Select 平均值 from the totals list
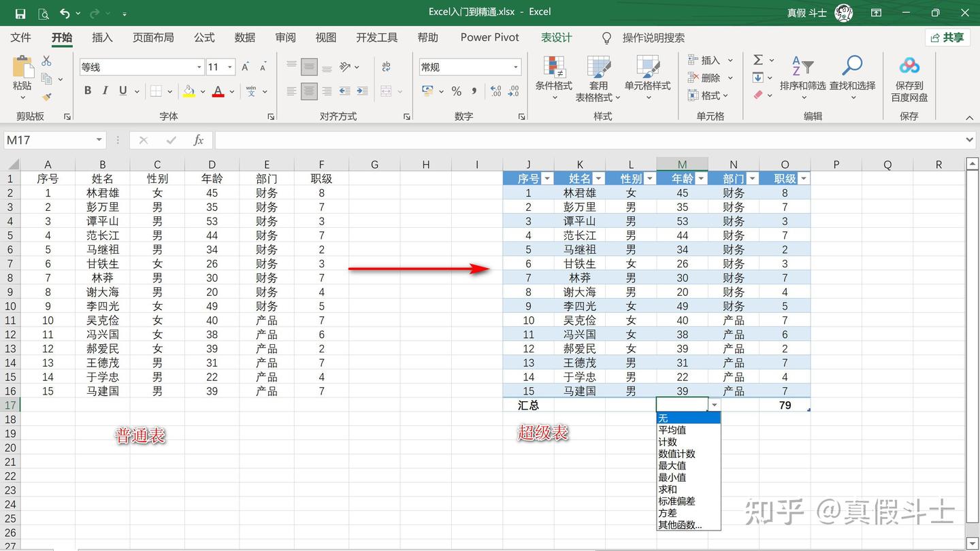Screen dimensions: 980x551 688,430
